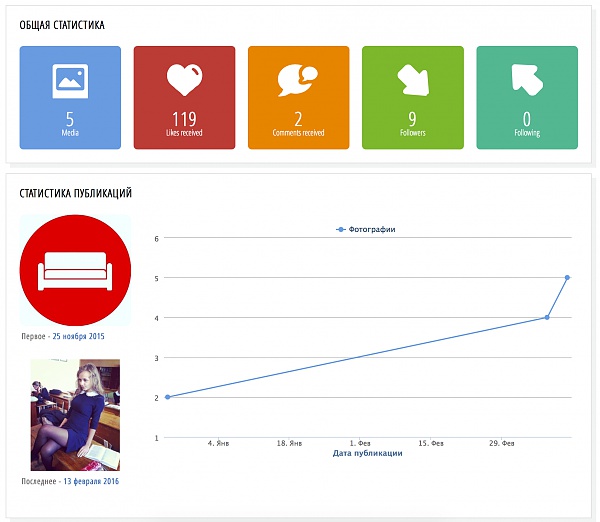The image size is (600, 522).
Task: Click the y-axis value 6 label
Action: point(157,239)
